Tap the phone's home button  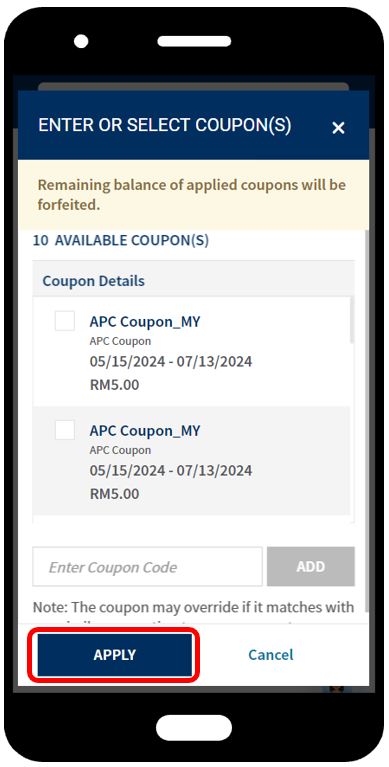pos(194,727)
